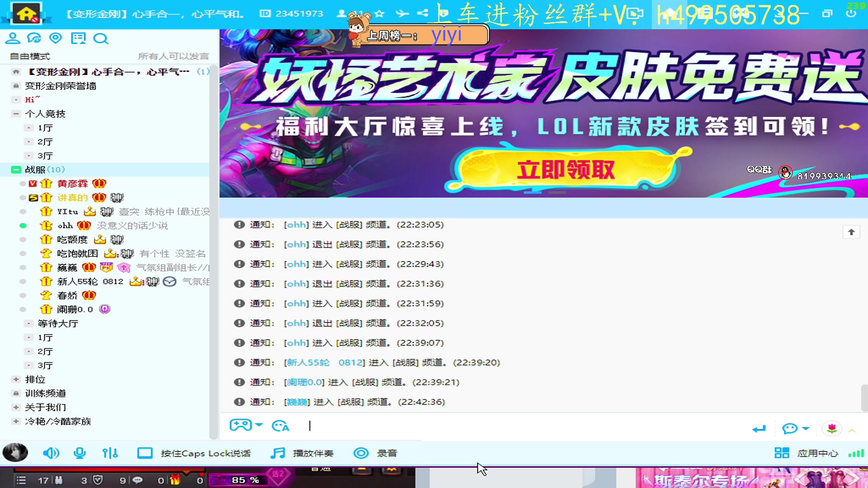Image resolution: width=868 pixels, height=488 pixels.
Task: Open the bulletin board icon in sidebar toolbar
Action: point(78,38)
